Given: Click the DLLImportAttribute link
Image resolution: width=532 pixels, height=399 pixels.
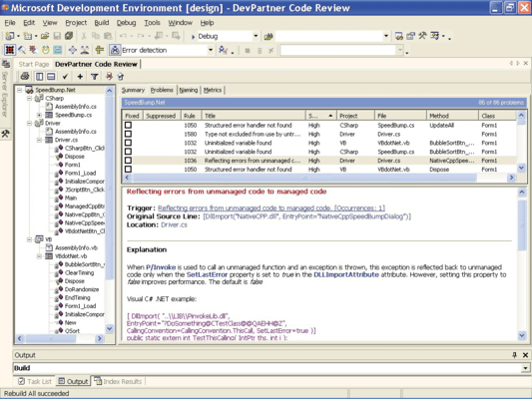Looking at the screenshot, I should pyautogui.click(x=346, y=274).
